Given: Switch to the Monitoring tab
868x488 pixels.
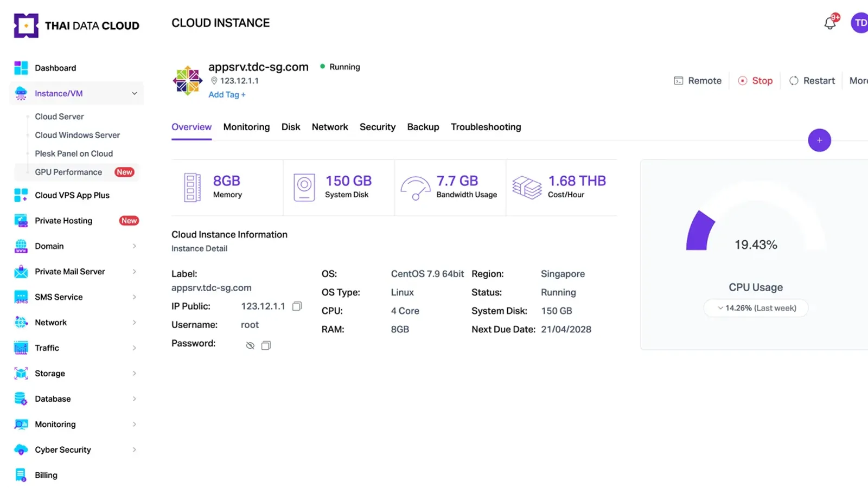Looking at the screenshot, I should click(246, 127).
